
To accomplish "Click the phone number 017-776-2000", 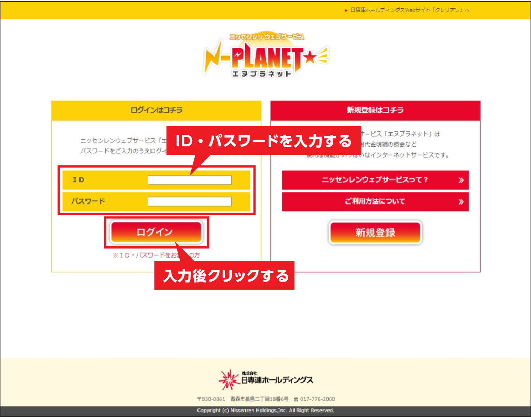I will click(317, 399).
